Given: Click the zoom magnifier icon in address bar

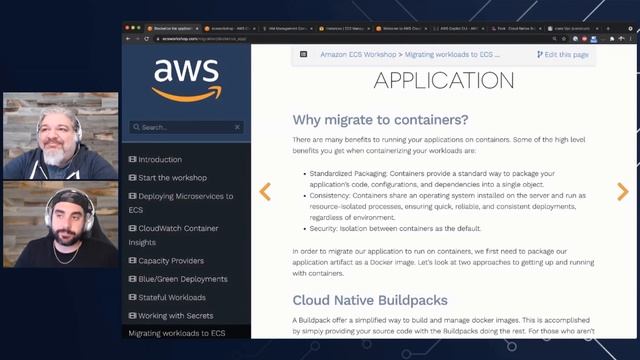Looking at the screenshot, I should 554,39.
